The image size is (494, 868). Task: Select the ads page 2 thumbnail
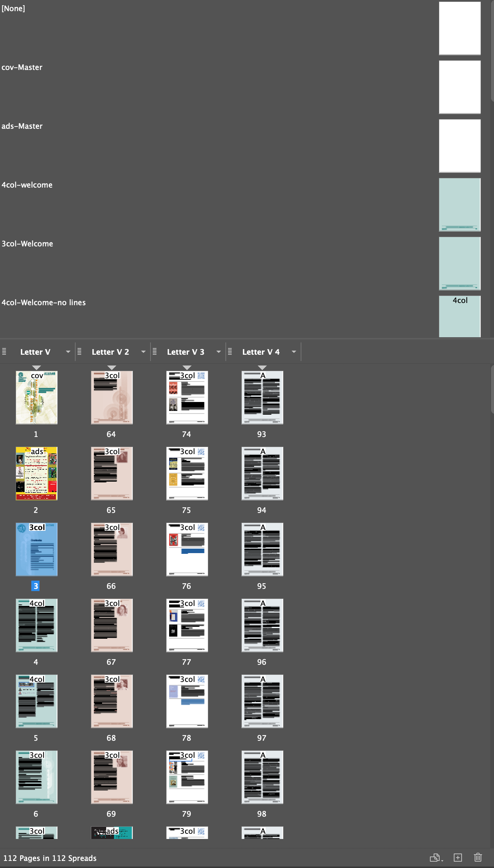37,473
